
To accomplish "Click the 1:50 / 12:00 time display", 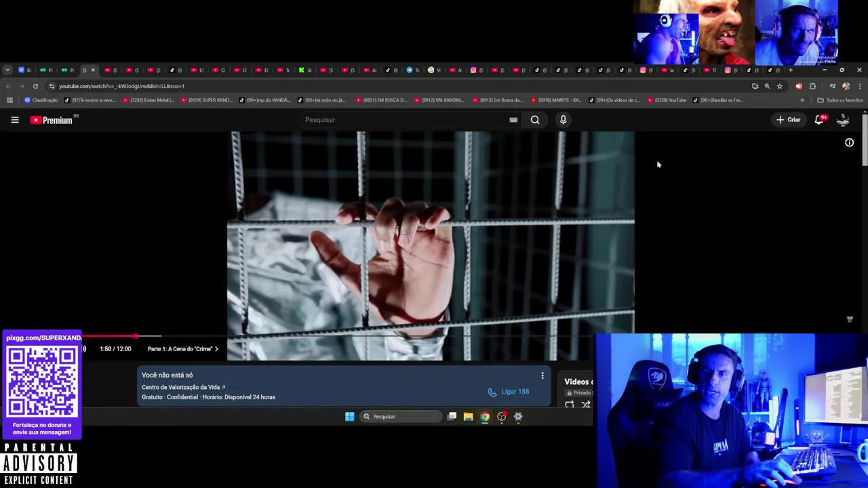I will [x=115, y=348].
